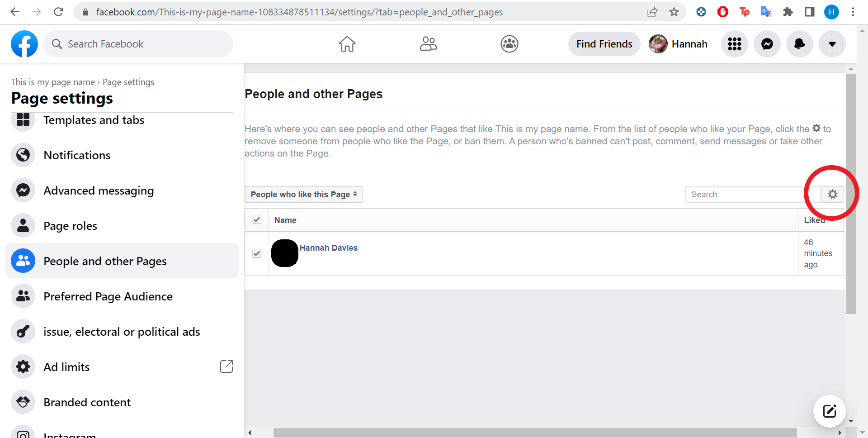Click the new message compose button
Screen dimensions: 868x438
[x=830, y=411]
